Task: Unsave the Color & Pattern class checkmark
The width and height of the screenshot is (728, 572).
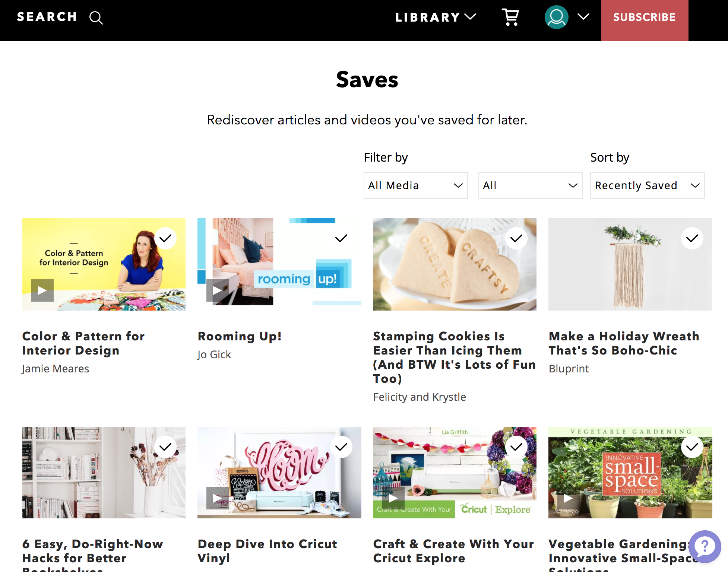Action: click(165, 238)
